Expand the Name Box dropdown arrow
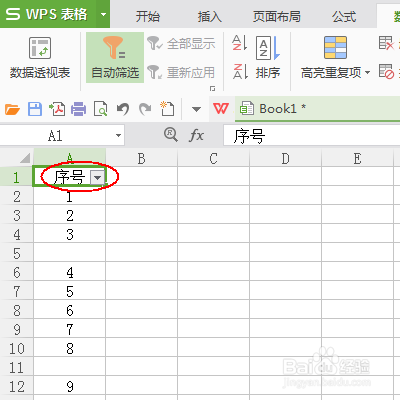Viewport: 400px width, 400px height. 118,136
